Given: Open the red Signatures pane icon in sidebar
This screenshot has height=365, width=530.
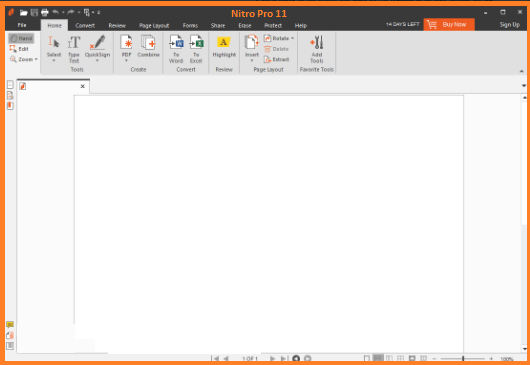Looking at the screenshot, I should click(10, 106).
